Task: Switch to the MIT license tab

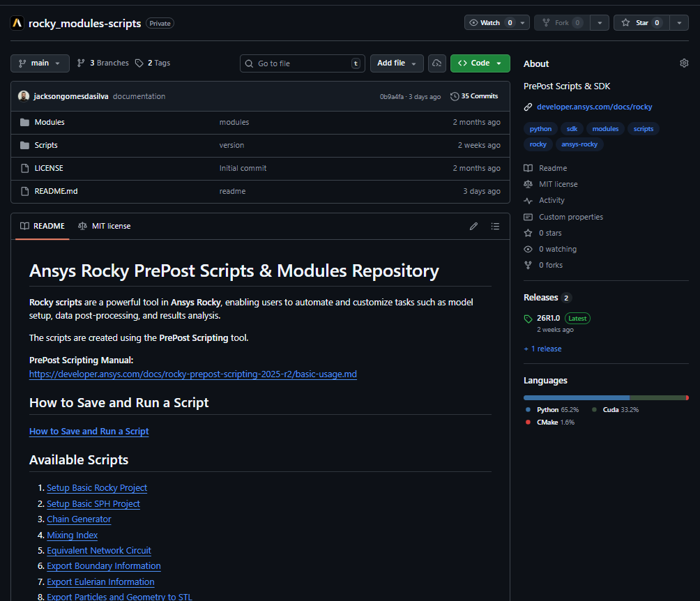Action: point(105,226)
